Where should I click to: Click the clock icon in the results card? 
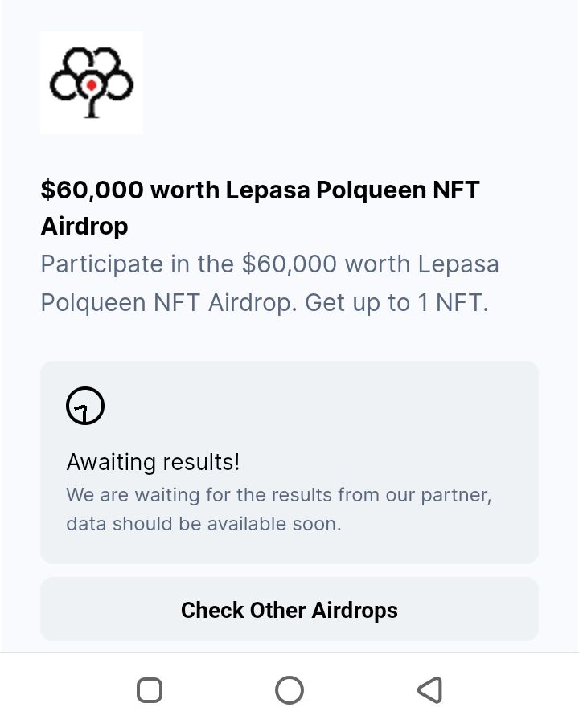coord(85,406)
